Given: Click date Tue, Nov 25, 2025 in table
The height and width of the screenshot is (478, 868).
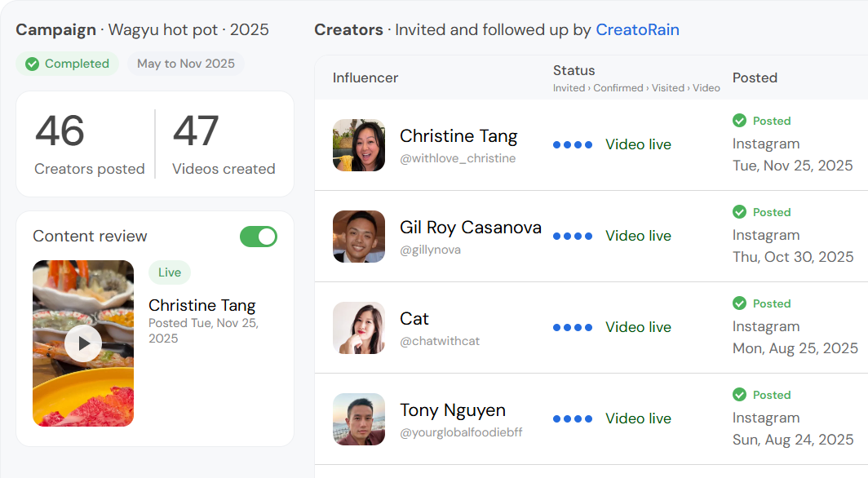Looking at the screenshot, I should tap(793, 166).
